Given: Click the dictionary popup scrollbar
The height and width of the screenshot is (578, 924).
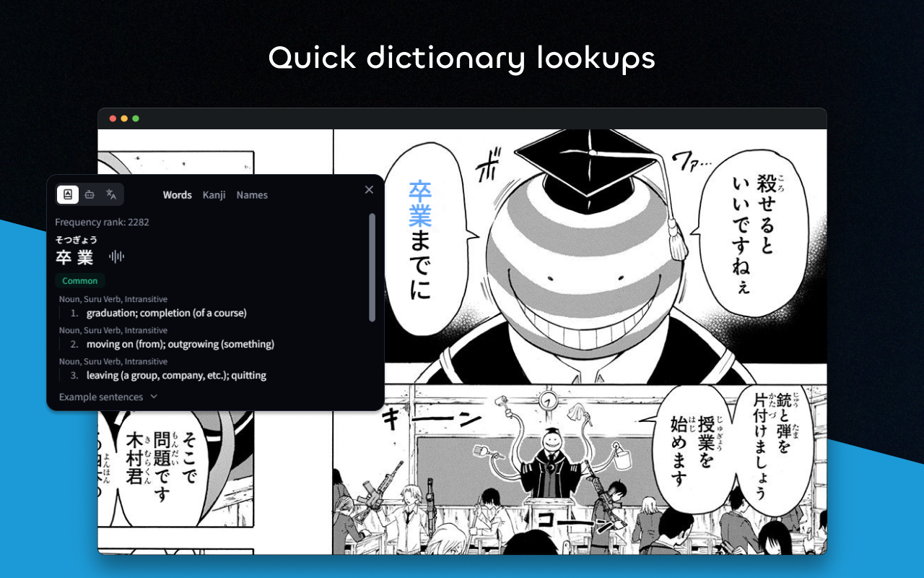Looking at the screenshot, I should [372, 267].
